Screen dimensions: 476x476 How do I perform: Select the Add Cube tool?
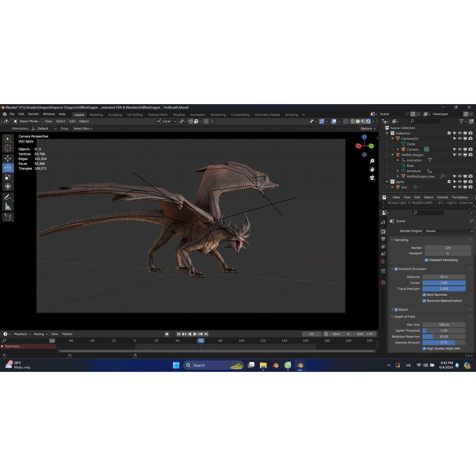[8, 217]
